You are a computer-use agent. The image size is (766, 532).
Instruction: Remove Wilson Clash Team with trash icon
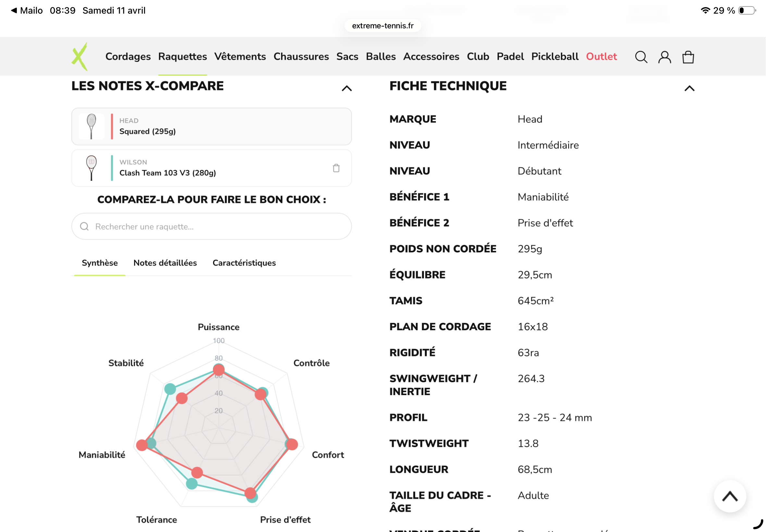(336, 168)
